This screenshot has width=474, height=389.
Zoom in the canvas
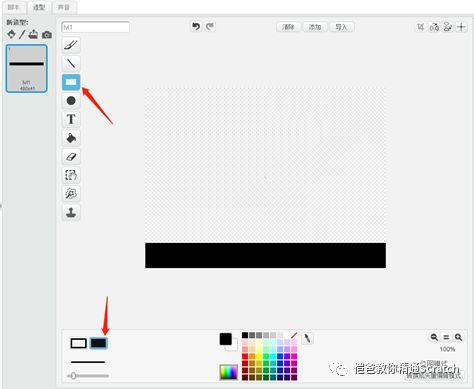459,337
